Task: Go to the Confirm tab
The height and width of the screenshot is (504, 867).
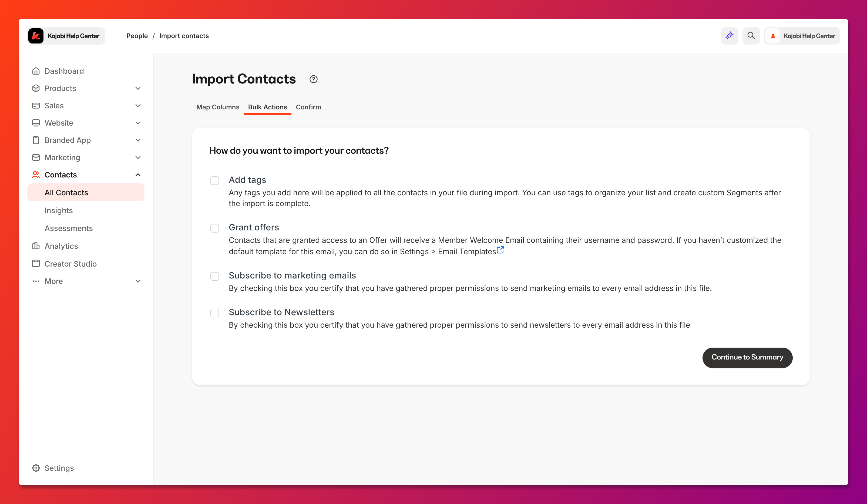Action: coord(308,107)
